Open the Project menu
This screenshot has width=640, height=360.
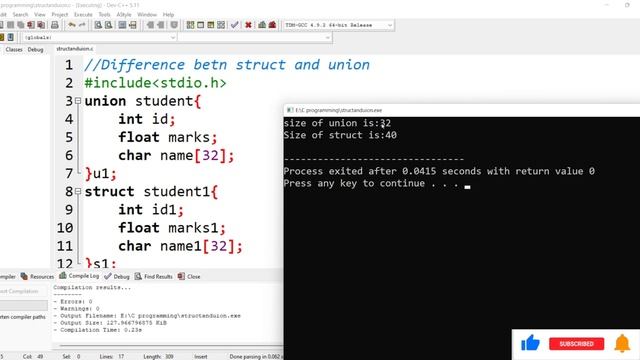[60, 15]
